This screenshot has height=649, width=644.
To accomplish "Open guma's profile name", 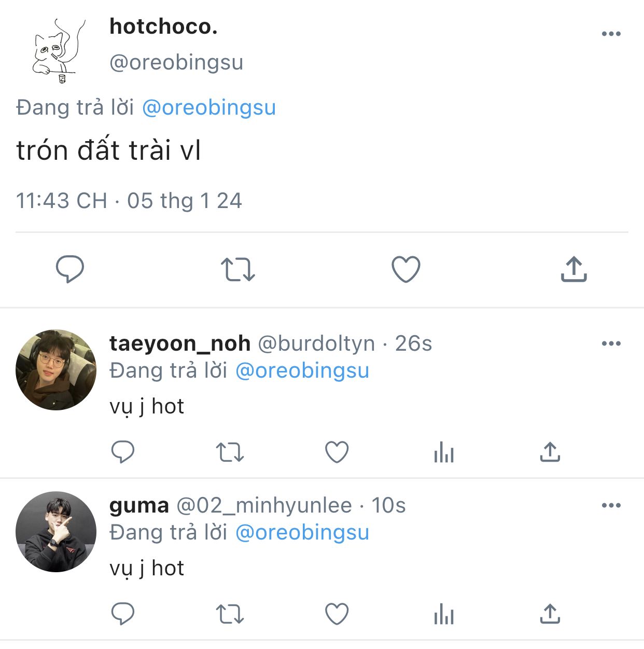I will (x=139, y=505).
